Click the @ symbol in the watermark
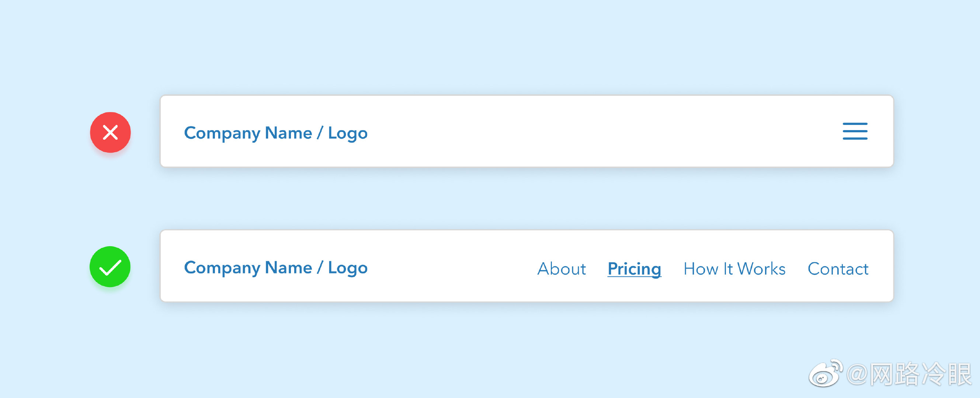 (858, 374)
